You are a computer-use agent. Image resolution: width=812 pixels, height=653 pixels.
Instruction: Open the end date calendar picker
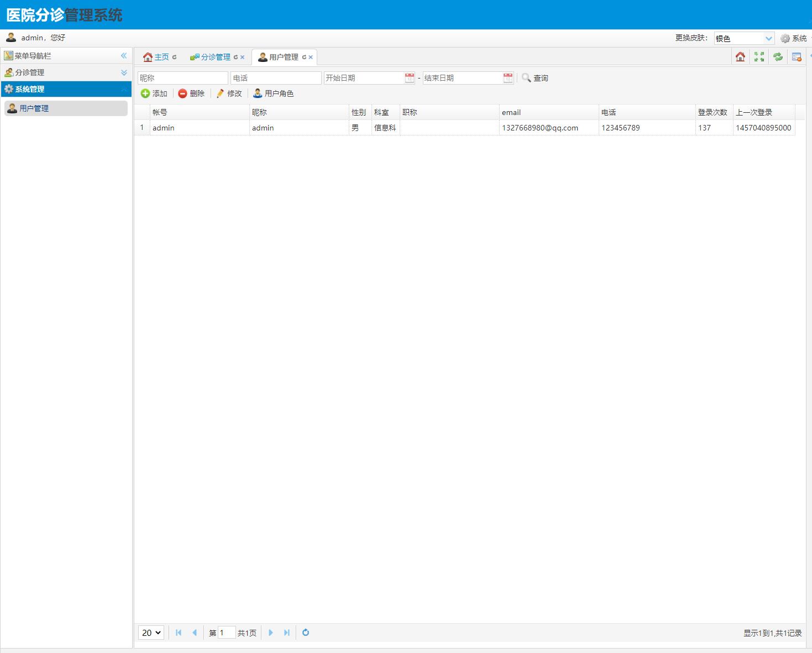click(508, 78)
